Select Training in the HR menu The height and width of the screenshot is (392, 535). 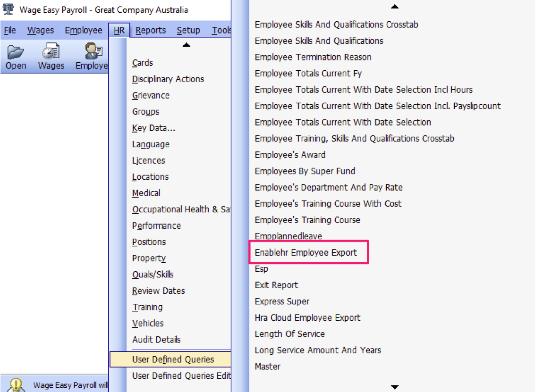point(147,307)
